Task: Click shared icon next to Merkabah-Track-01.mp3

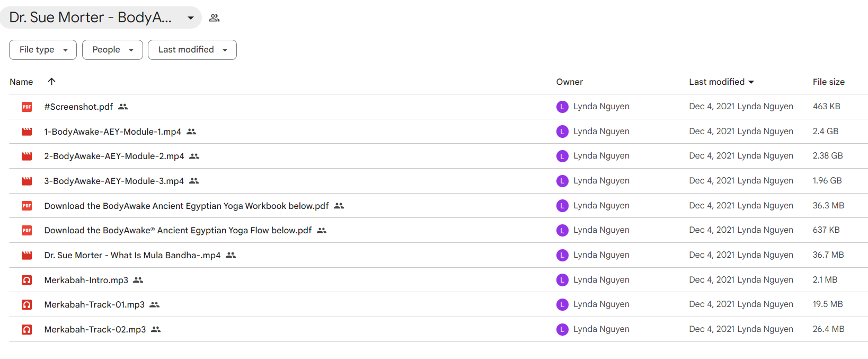Action: [155, 304]
